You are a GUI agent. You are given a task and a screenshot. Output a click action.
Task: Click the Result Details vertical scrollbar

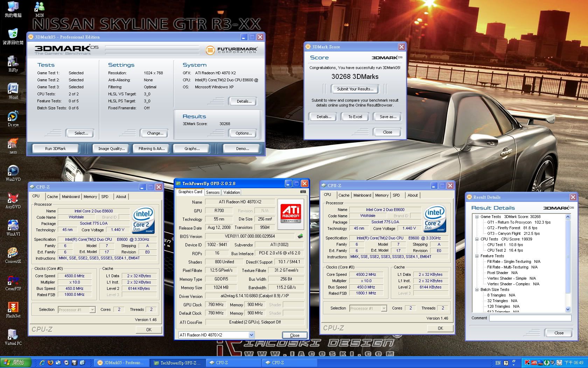(568, 263)
